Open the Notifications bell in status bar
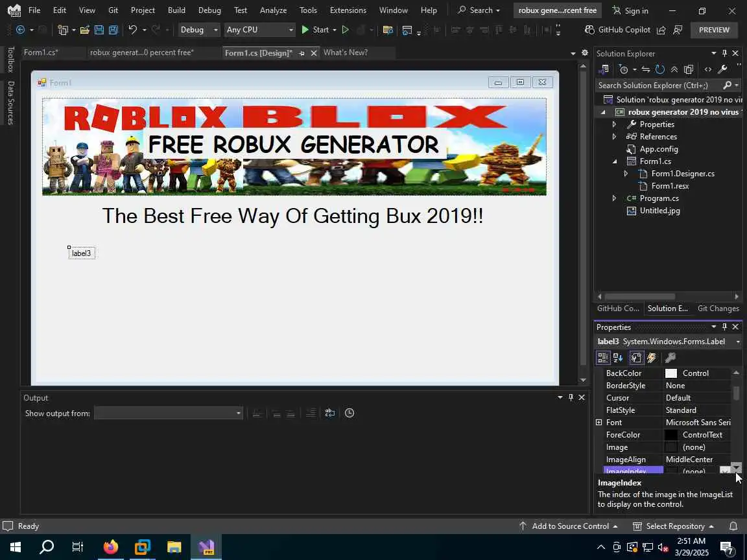This screenshot has width=747, height=560. point(733,526)
